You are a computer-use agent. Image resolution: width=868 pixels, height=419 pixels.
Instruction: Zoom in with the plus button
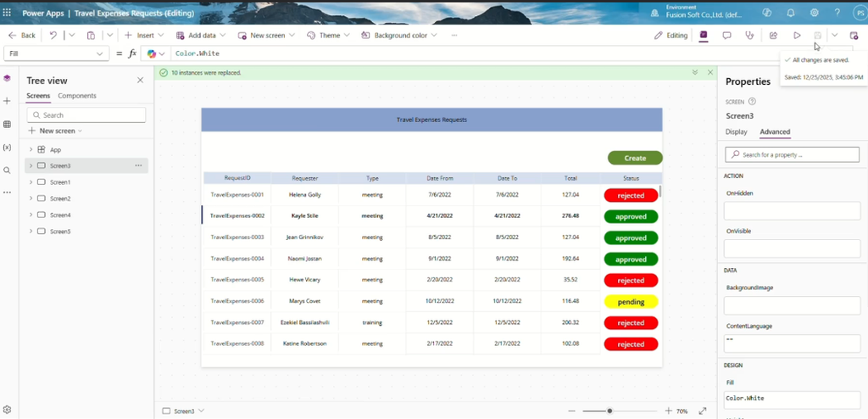pos(668,411)
